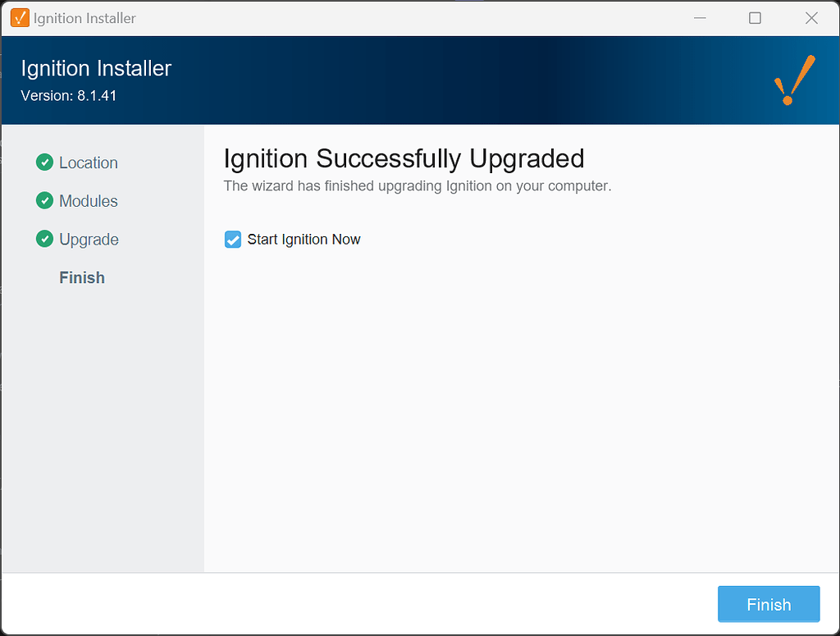Select the Location step in the sidebar
The height and width of the screenshot is (636, 840).
tap(88, 162)
